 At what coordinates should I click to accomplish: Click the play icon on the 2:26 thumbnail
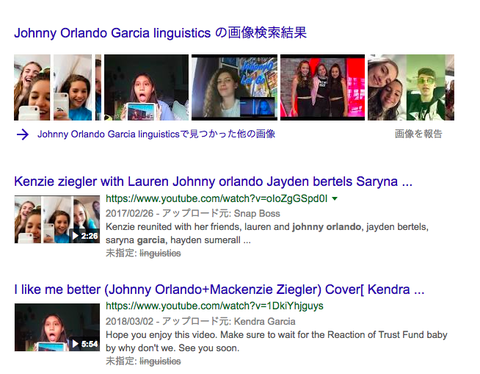coord(75,236)
